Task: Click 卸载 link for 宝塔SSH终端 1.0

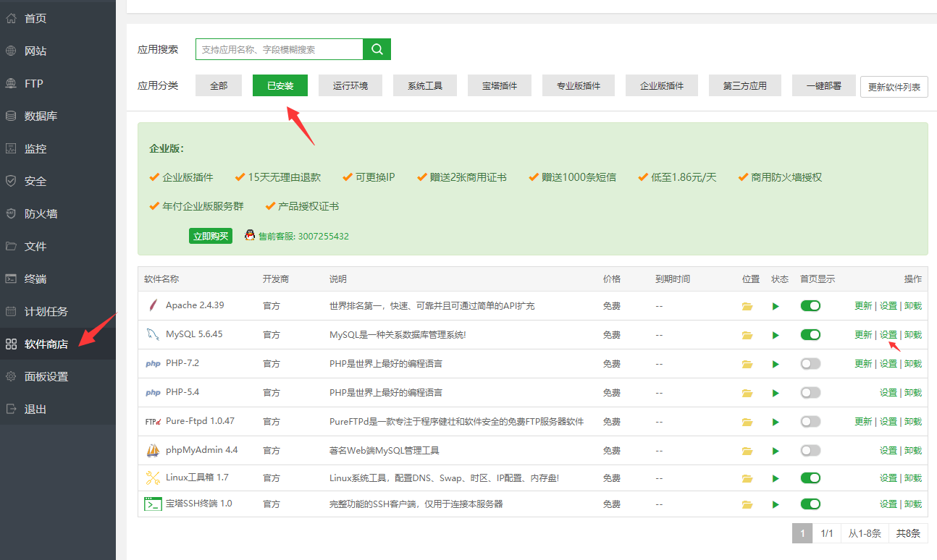Action: coord(913,504)
